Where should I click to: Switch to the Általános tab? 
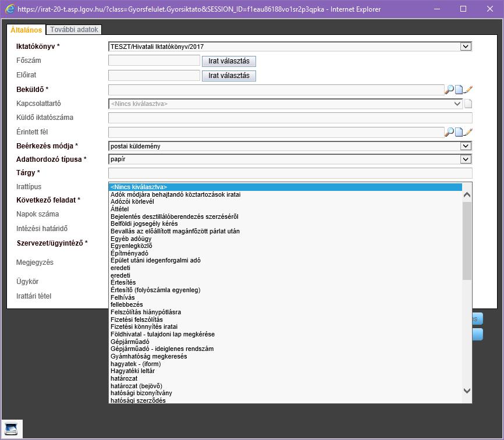(26, 30)
